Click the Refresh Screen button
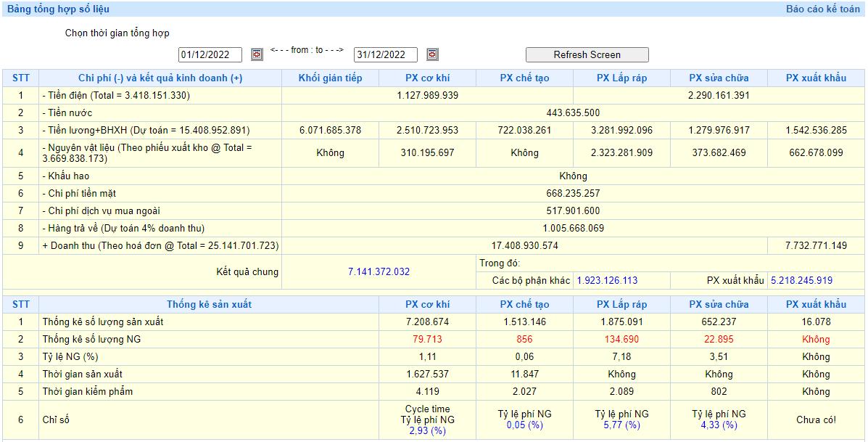 pyautogui.click(x=587, y=54)
